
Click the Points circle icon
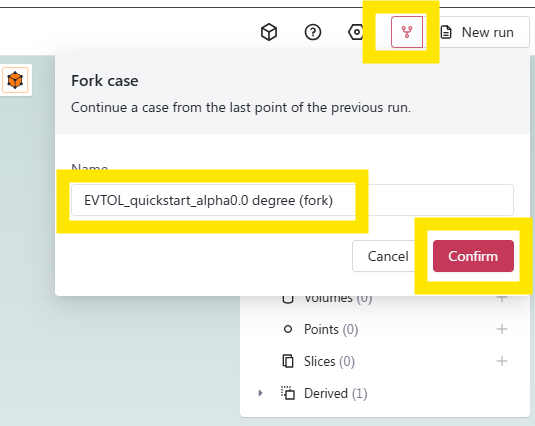tap(288, 329)
